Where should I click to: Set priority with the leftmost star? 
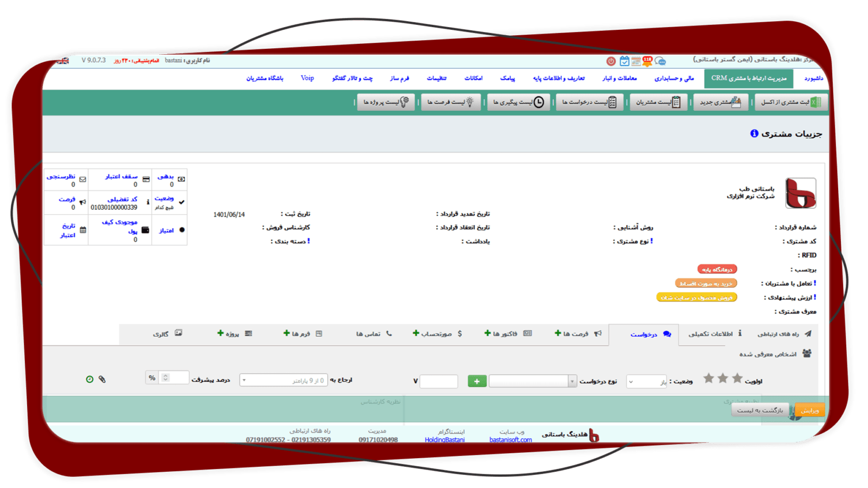709,378
